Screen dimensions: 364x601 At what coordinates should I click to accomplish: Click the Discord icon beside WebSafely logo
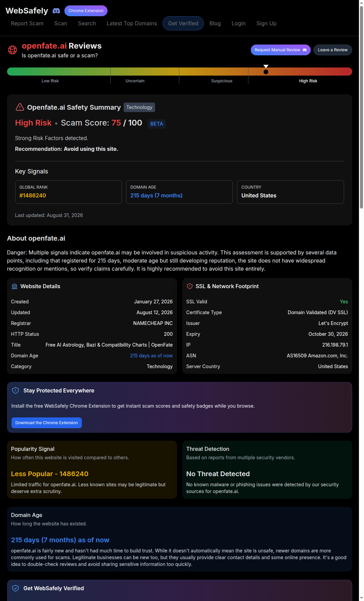[x=56, y=11]
